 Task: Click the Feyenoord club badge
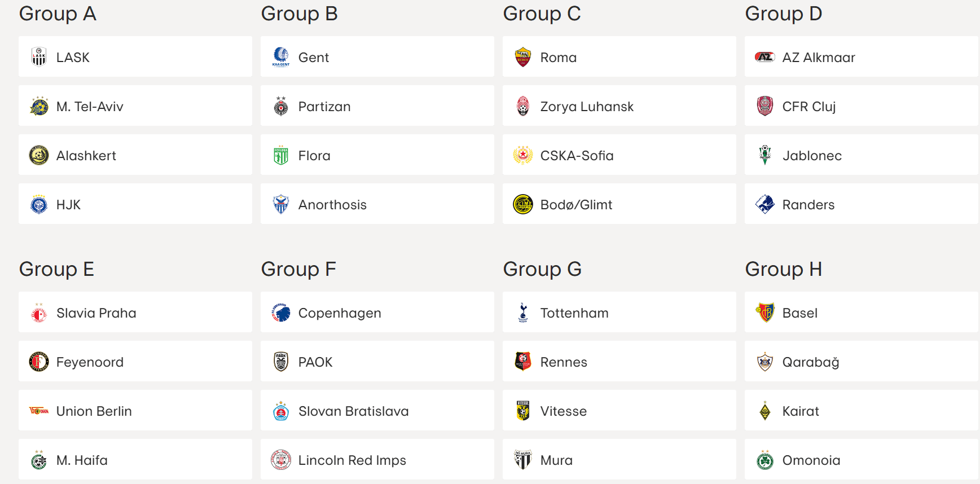(x=38, y=362)
